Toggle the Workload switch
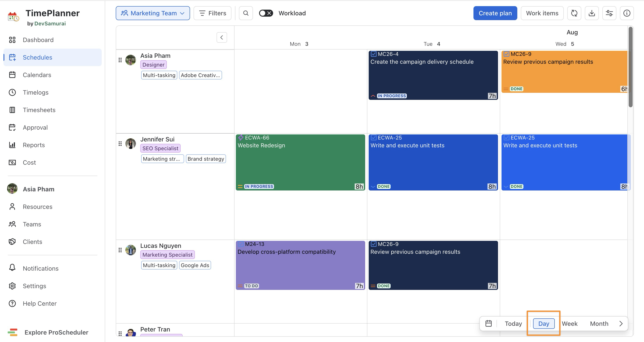The image size is (644, 342). tap(266, 13)
